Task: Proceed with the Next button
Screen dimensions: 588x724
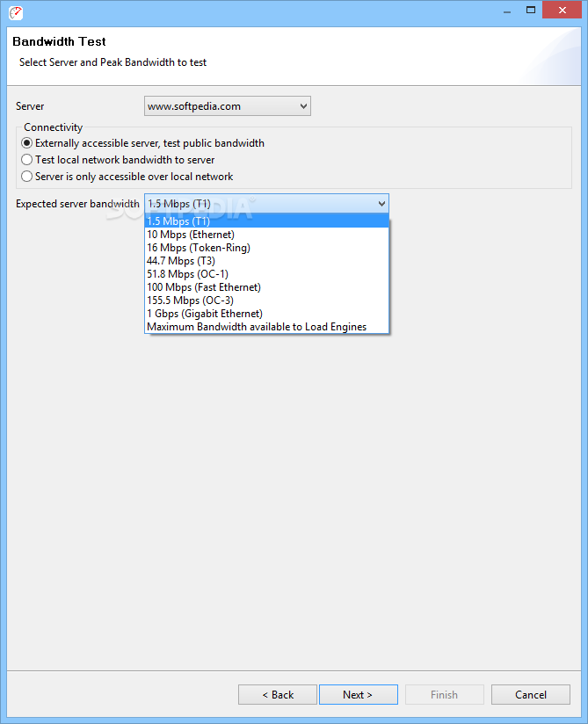Action: click(358, 694)
